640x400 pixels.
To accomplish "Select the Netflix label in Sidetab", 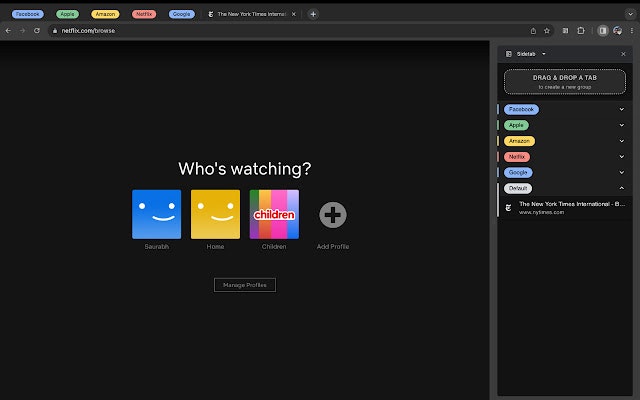I will point(517,157).
